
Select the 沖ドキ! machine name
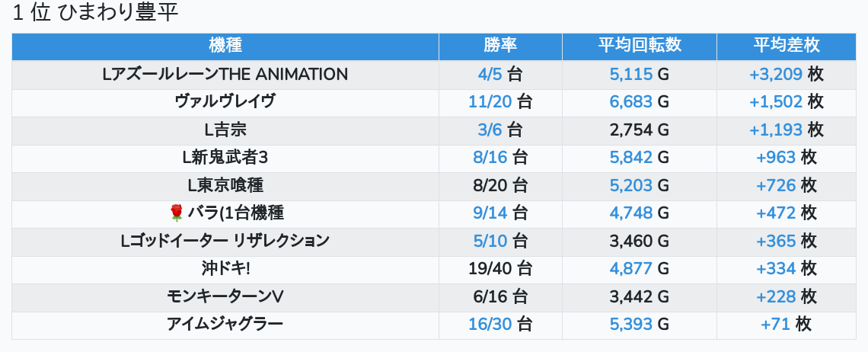click(225, 269)
